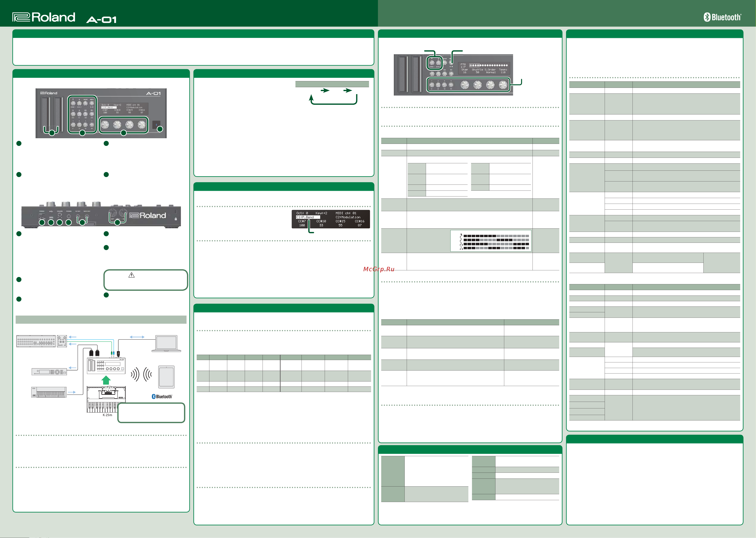
Task: Click the A-01 line drawing in the connection diagram
Action: (x=106, y=366)
